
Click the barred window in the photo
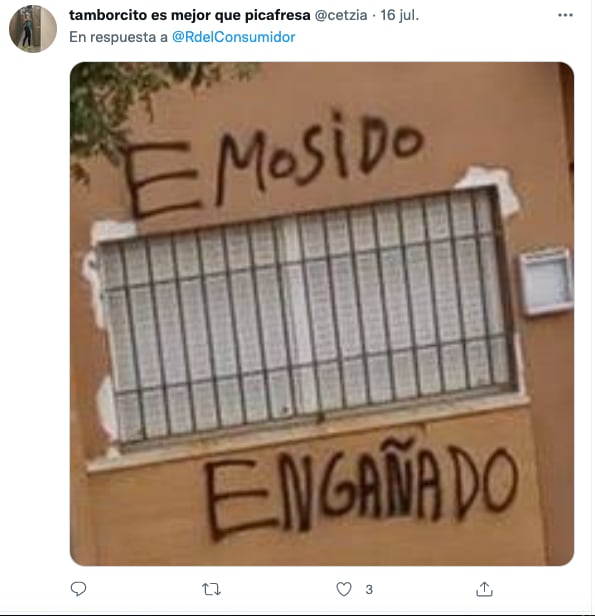306,316
